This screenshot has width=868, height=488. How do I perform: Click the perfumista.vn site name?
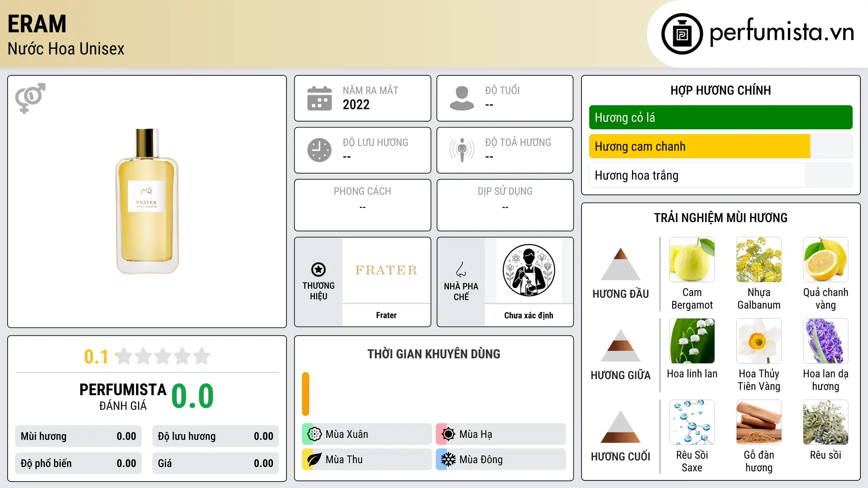pyautogui.click(x=782, y=33)
